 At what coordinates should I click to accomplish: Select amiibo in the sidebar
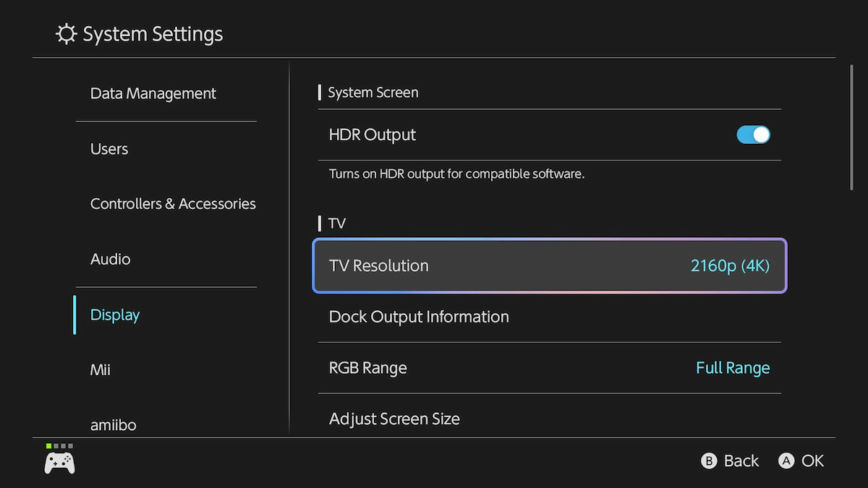[x=113, y=424]
